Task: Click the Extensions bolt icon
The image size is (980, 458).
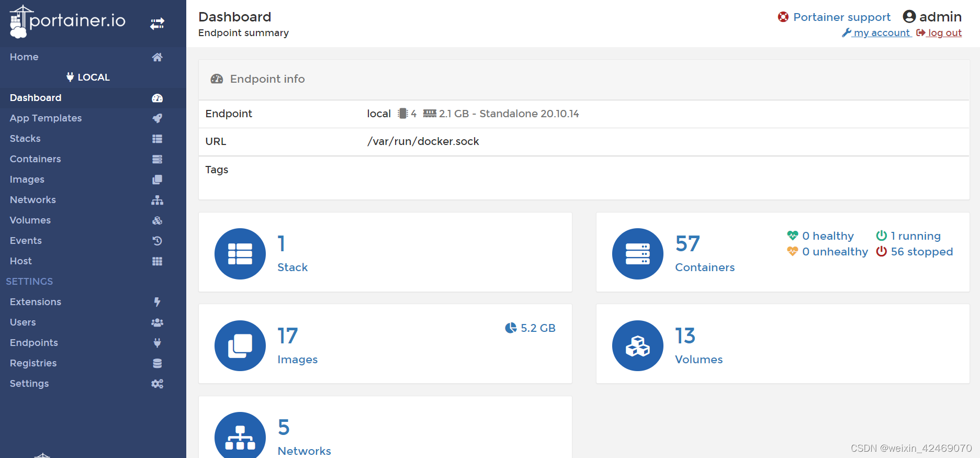Action: coord(157,302)
